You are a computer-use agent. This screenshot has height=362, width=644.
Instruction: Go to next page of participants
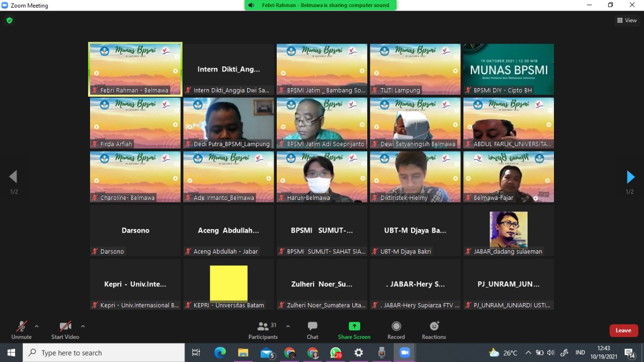pyautogui.click(x=630, y=177)
